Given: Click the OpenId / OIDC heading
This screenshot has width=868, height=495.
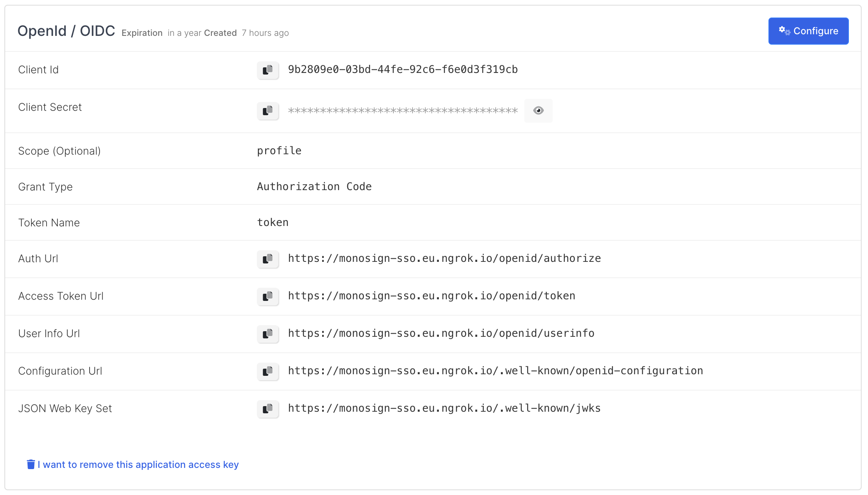Looking at the screenshot, I should click(66, 31).
